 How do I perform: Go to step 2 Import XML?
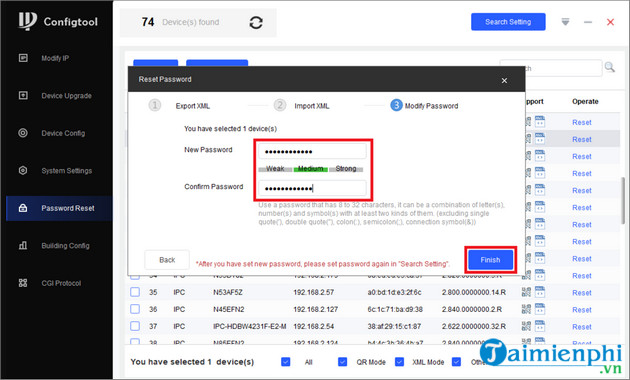tap(301, 106)
